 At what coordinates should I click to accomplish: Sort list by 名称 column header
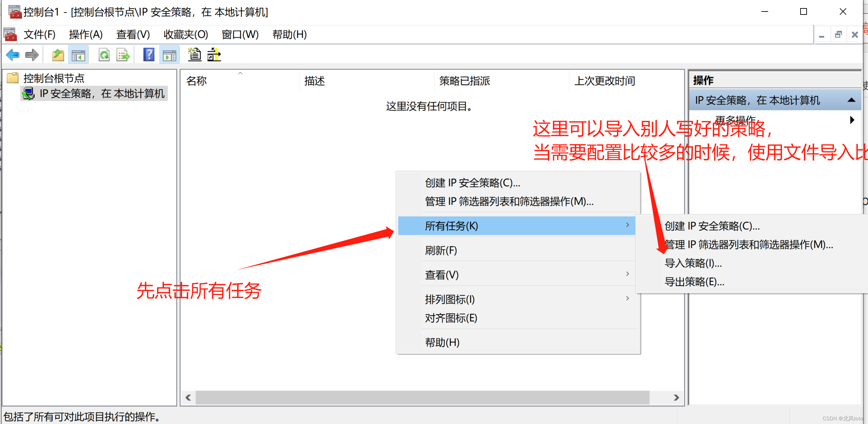coord(196,81)
